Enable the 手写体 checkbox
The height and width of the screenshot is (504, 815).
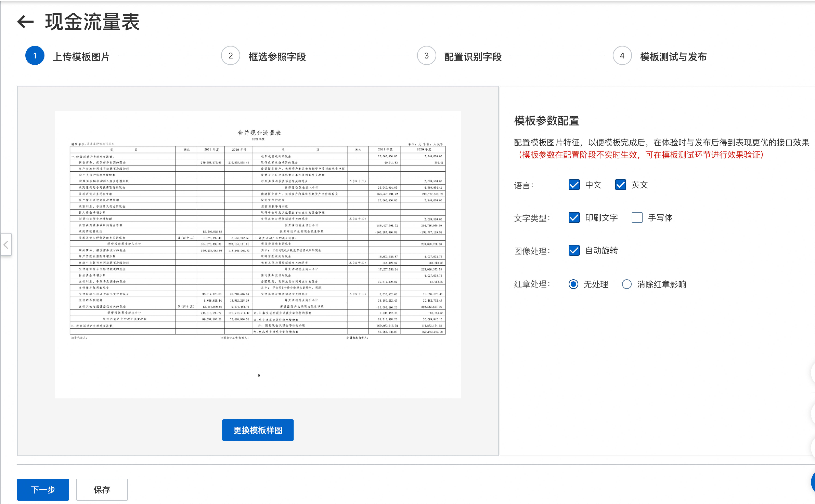637,218
